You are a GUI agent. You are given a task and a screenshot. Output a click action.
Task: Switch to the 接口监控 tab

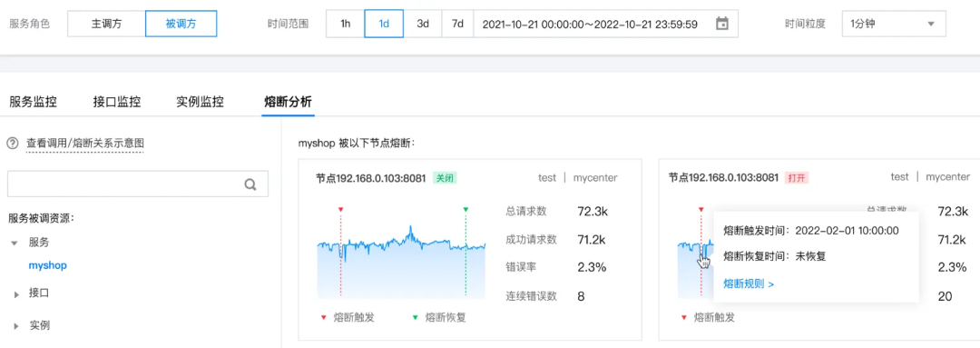(117, 102)
